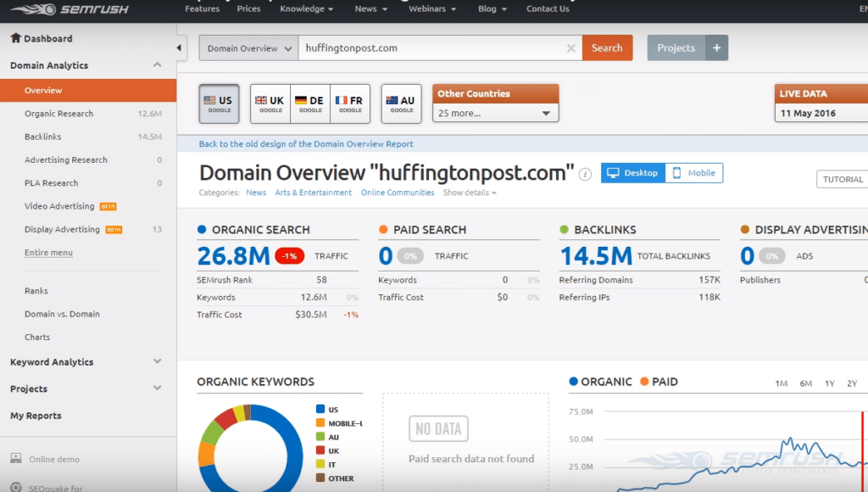Viewport: 868px width, 492px height.
Task: Select Overview in sidebar
Action: click(88, 90)
